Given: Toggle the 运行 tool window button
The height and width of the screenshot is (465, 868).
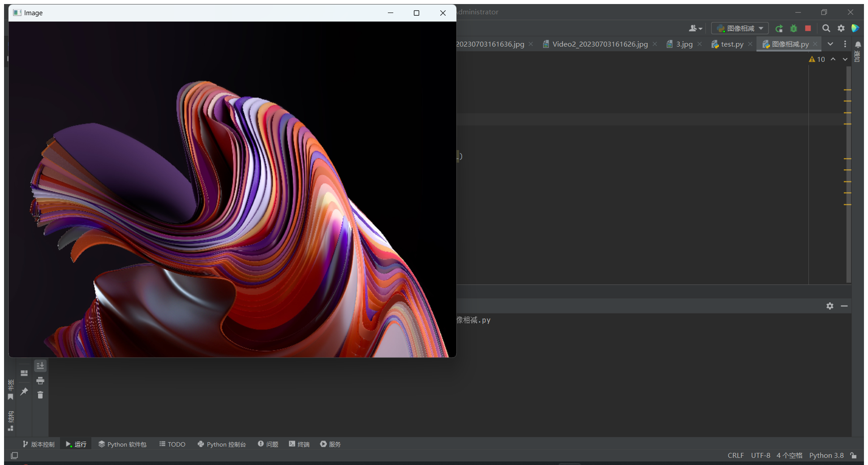Looking at the screenshot, I should [76, 444].
